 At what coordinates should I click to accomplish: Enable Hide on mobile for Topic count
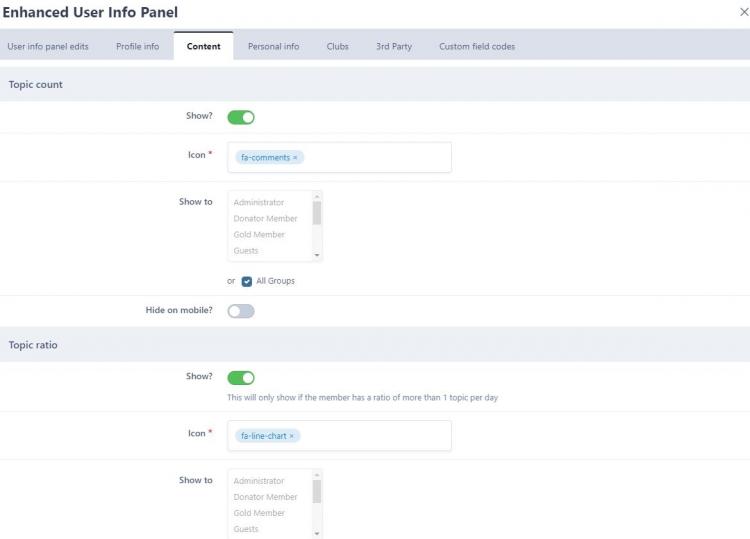coord(241,311)
